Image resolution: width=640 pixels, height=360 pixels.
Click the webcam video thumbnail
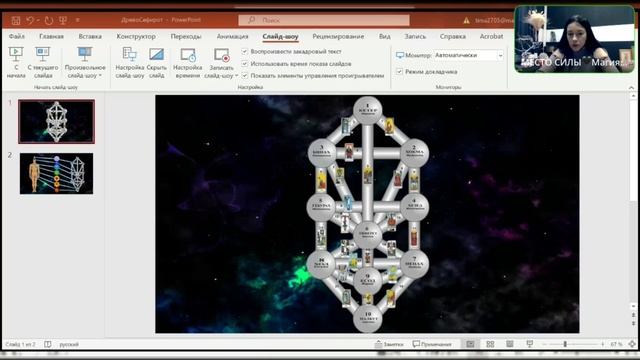575,39
